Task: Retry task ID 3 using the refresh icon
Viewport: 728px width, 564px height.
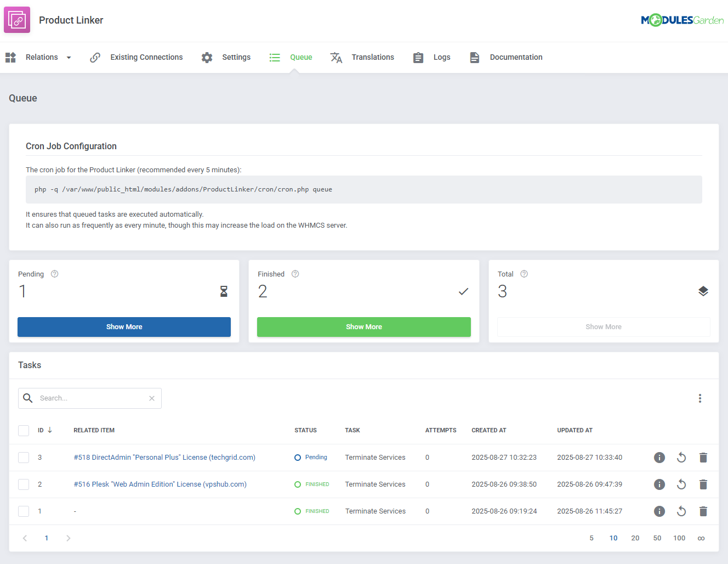Action: [681, 457]
